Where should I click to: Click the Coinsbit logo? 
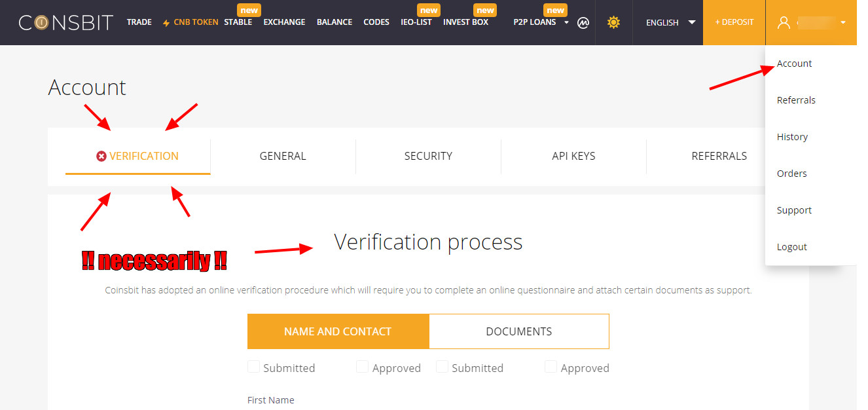click(x=65, y=22)
